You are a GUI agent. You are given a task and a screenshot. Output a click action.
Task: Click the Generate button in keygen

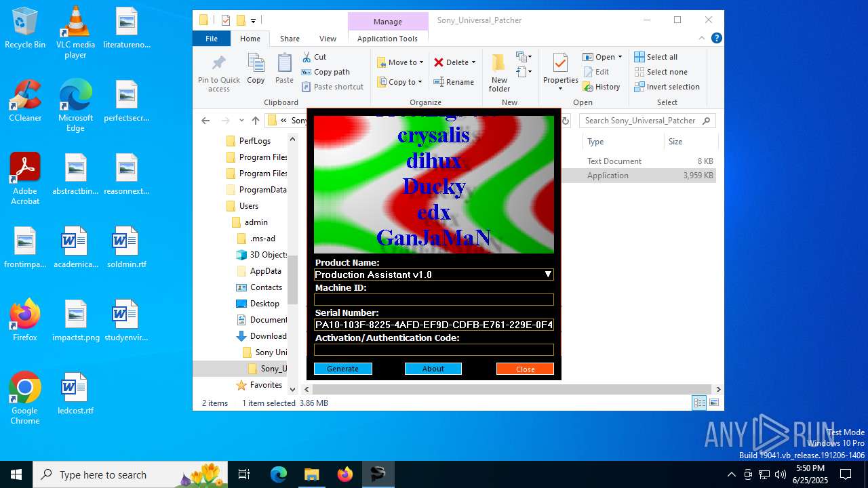tap(342, 369)
